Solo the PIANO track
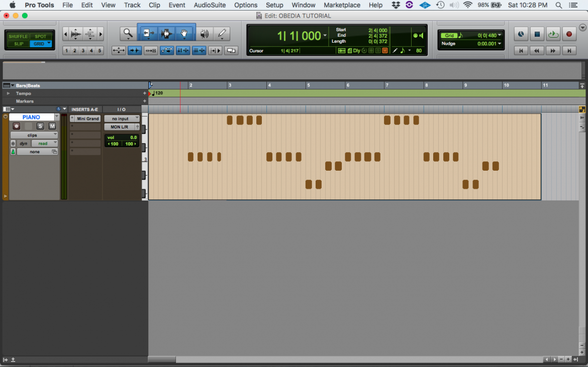Viewport: 588px width, 367px height. coord(41,126)
